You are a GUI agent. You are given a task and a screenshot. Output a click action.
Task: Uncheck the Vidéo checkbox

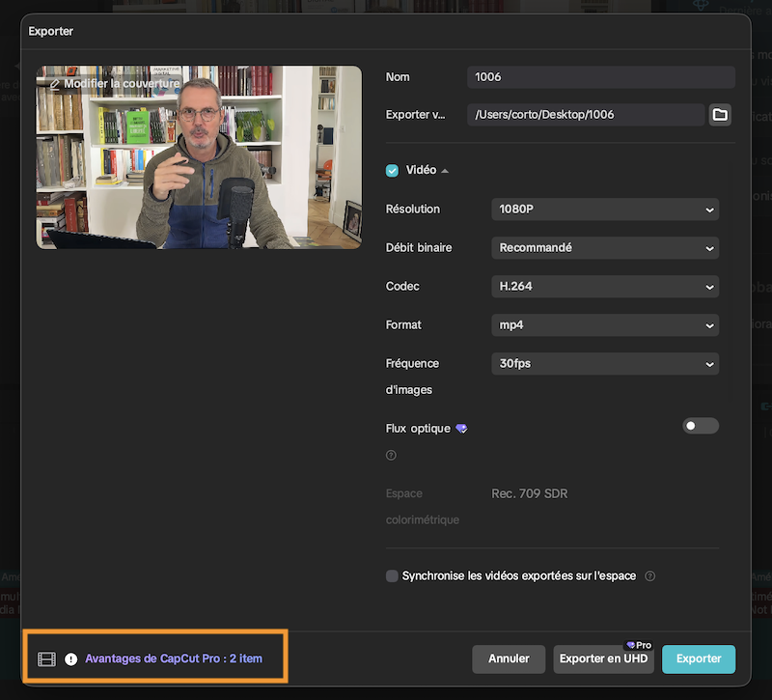[392, 171]
